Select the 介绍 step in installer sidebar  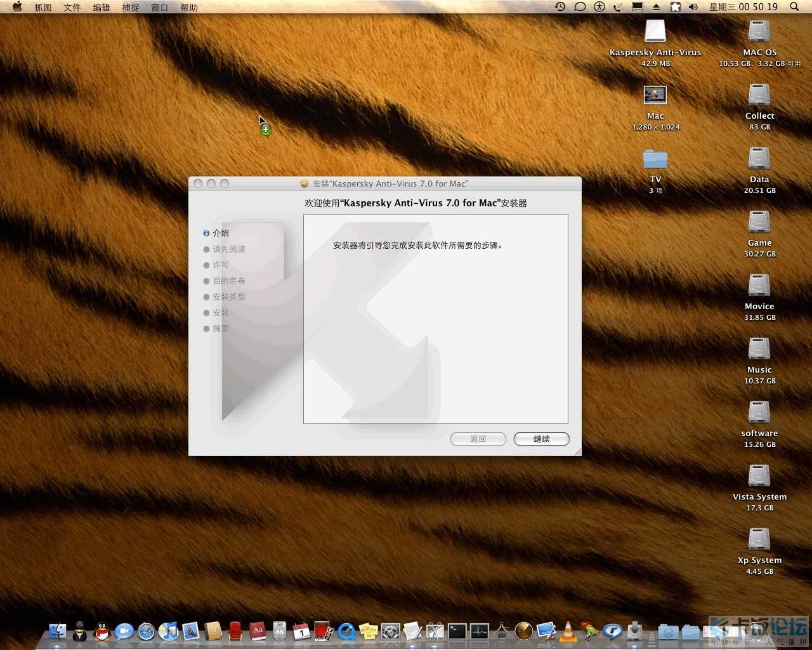[x=216, y=234]
